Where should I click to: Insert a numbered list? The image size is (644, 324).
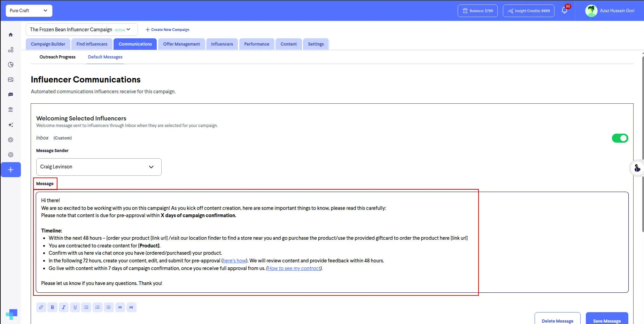point(98,307)
